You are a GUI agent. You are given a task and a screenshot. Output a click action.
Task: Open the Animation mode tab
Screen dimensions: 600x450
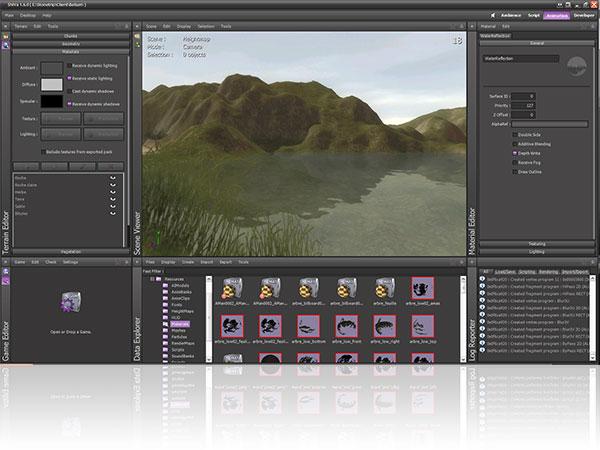[x=557, y=16]
